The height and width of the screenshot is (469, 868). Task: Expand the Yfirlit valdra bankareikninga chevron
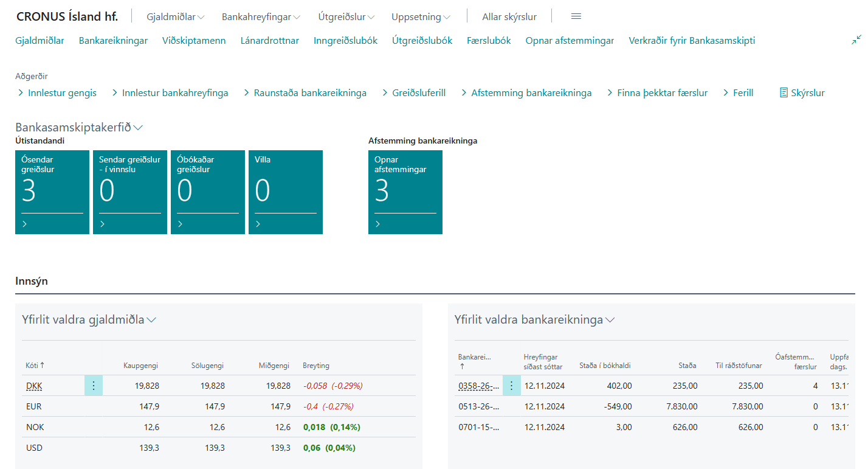(x=610, y=320)
